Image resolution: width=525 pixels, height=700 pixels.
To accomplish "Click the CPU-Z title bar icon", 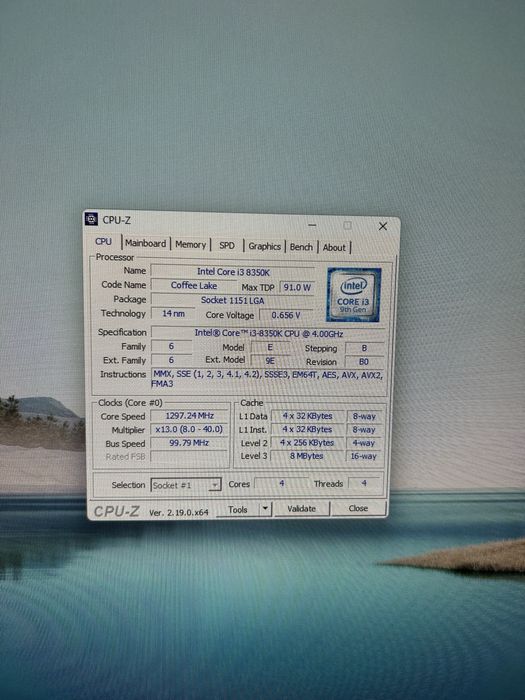I will coord(91,219).
